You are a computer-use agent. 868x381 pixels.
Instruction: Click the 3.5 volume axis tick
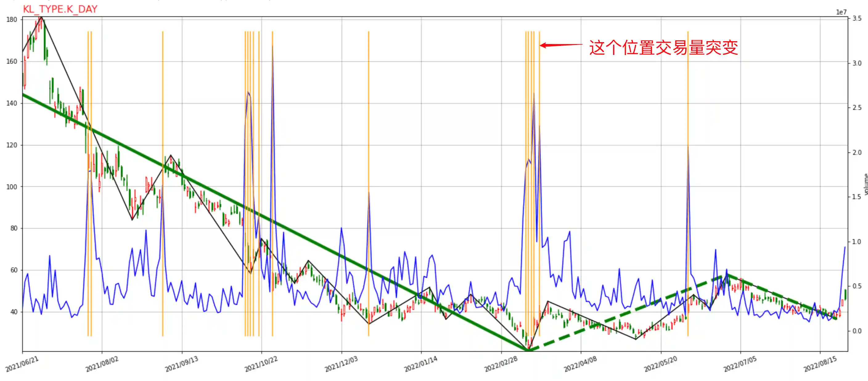(x=857, y=18)
